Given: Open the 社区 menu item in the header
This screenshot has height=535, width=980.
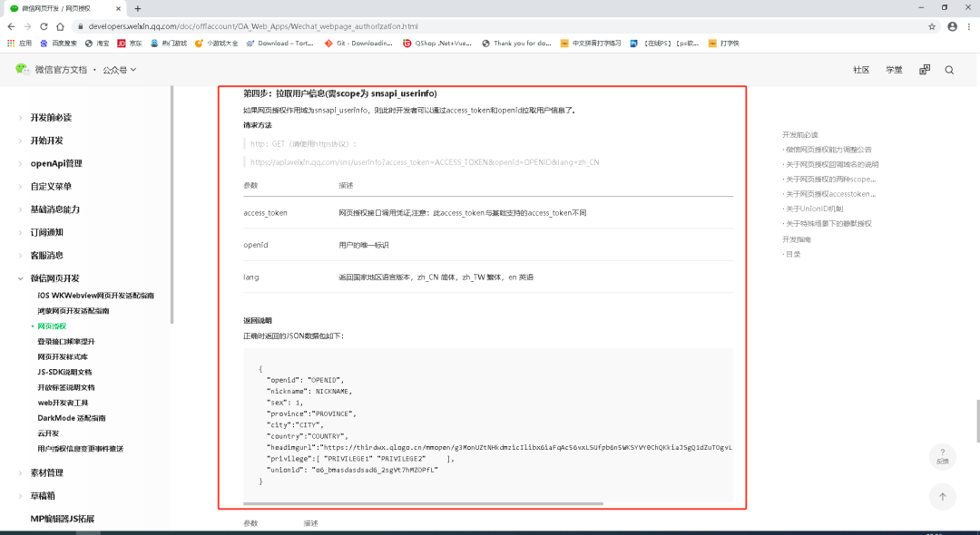Looking at the screenshot, I should 860,70.
